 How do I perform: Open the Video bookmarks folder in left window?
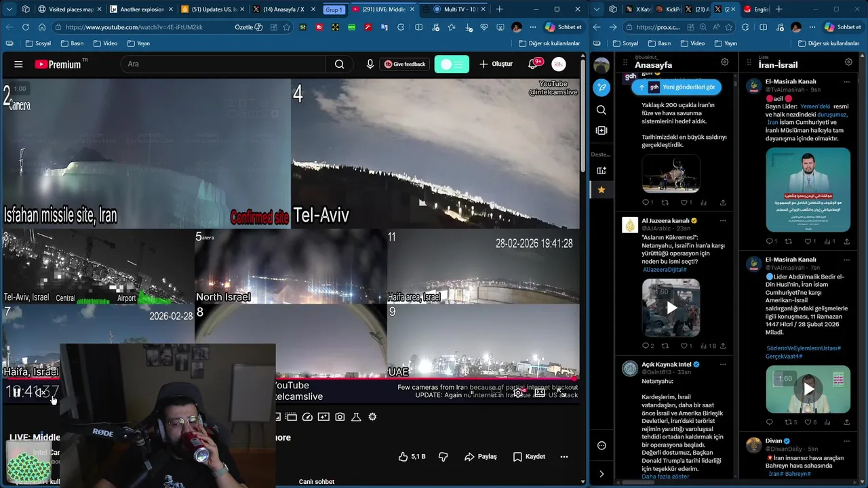coord(105,43)
